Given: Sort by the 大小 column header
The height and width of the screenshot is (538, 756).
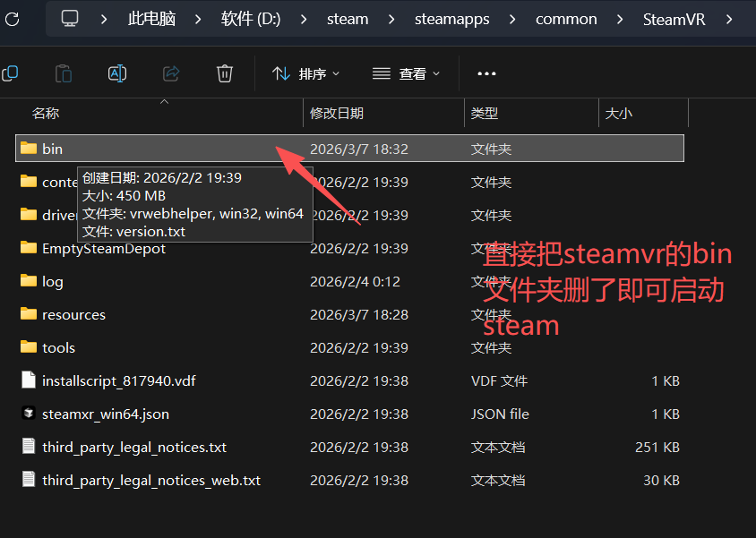Looking at the screenshot, I should pos(618,113).
